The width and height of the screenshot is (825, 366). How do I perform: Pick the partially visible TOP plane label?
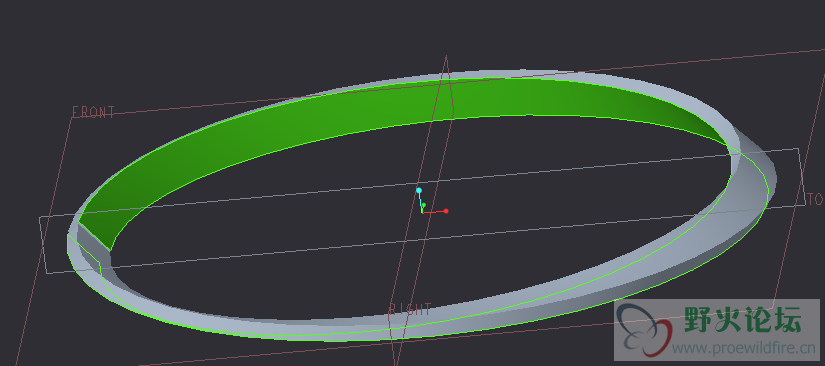click(816, 199)
